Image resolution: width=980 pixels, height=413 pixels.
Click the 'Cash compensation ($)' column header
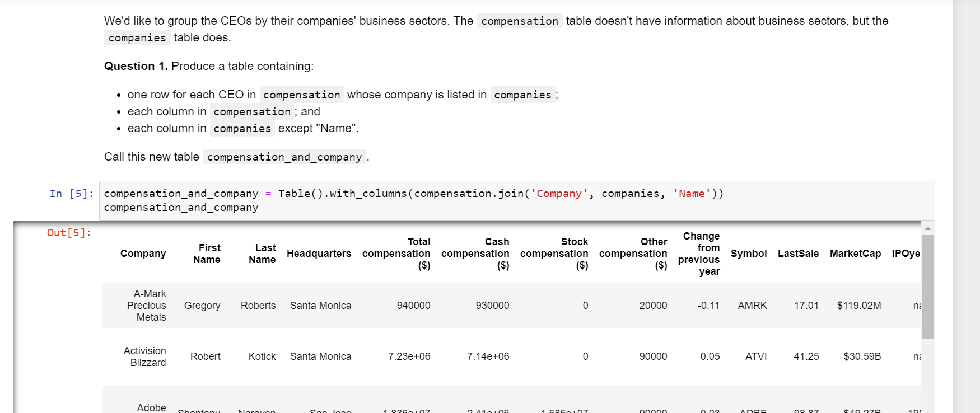click(x=475, y=254)
